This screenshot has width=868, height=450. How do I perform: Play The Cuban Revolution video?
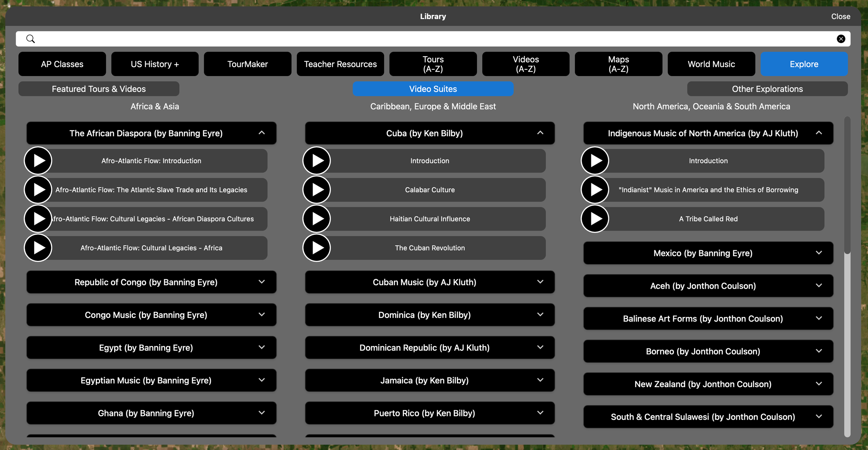coord(317,248)
